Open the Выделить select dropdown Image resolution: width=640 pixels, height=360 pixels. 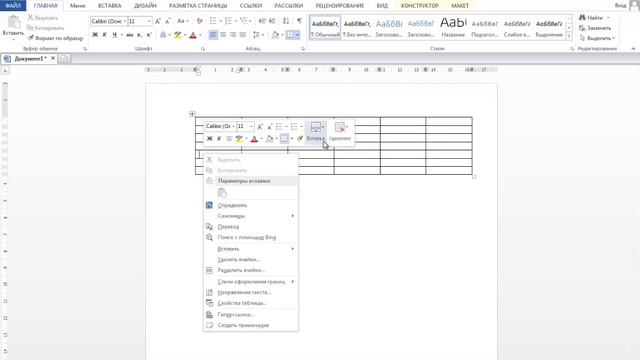[x=597, y=38]
